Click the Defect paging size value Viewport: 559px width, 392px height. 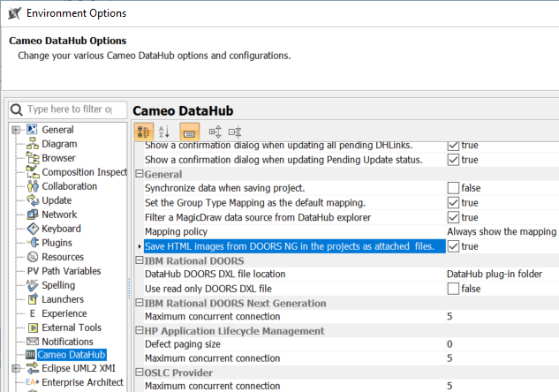click(x=501, y=343)
